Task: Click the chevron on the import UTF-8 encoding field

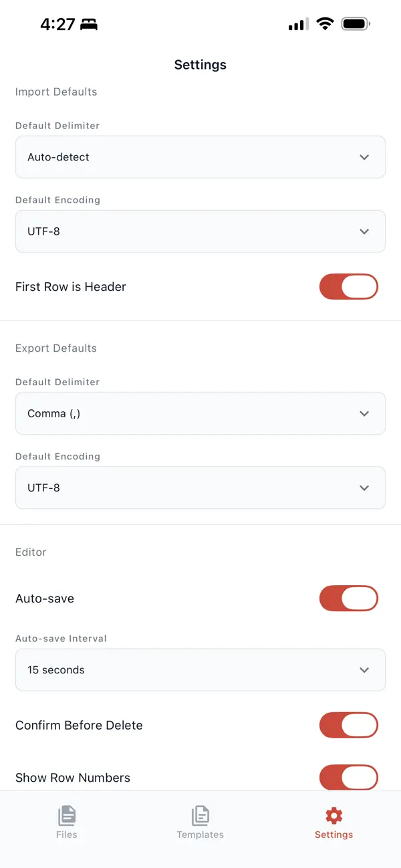Action: [x=365, y=231]
